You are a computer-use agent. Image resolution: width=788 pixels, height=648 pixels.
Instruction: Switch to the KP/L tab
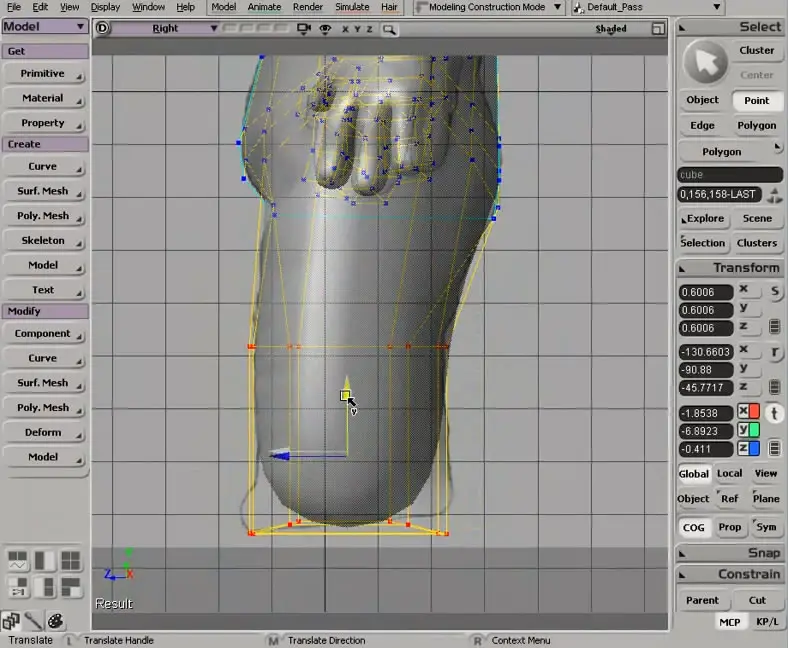click(x=765, y=622)
